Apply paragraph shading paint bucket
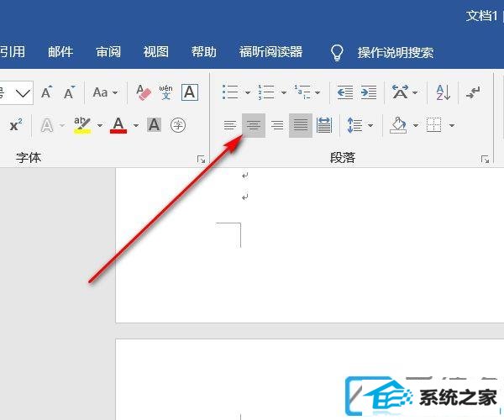The height and width of the screenshot is (420, 504). 398,125
